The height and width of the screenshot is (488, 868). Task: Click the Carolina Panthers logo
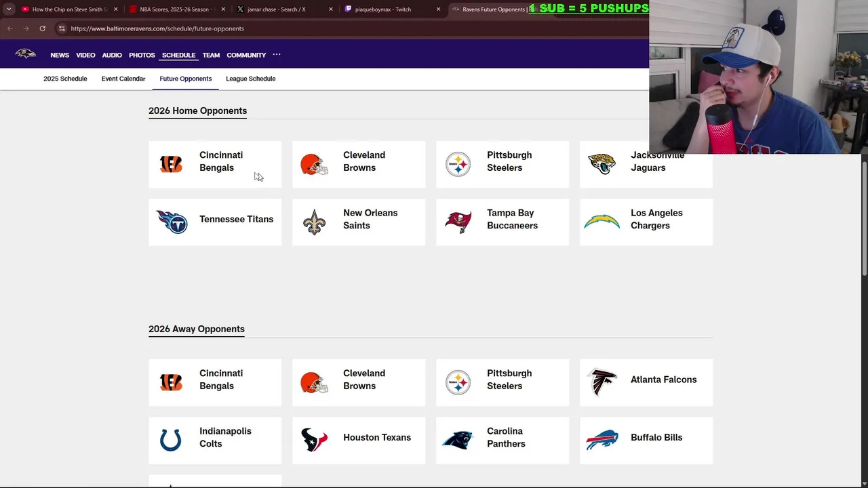click(458, 440)
